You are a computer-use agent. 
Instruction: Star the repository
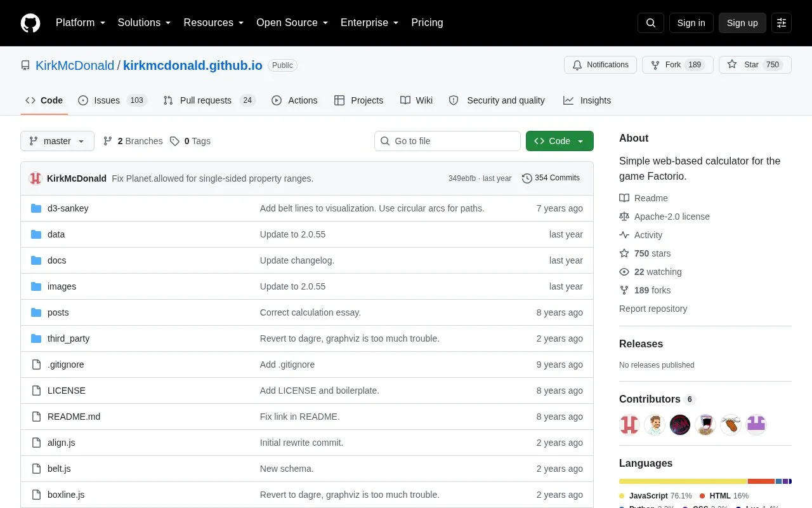point(755,65)
